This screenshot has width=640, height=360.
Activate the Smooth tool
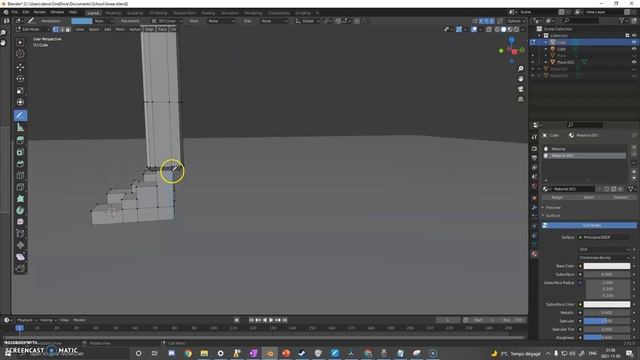point(20,222)
